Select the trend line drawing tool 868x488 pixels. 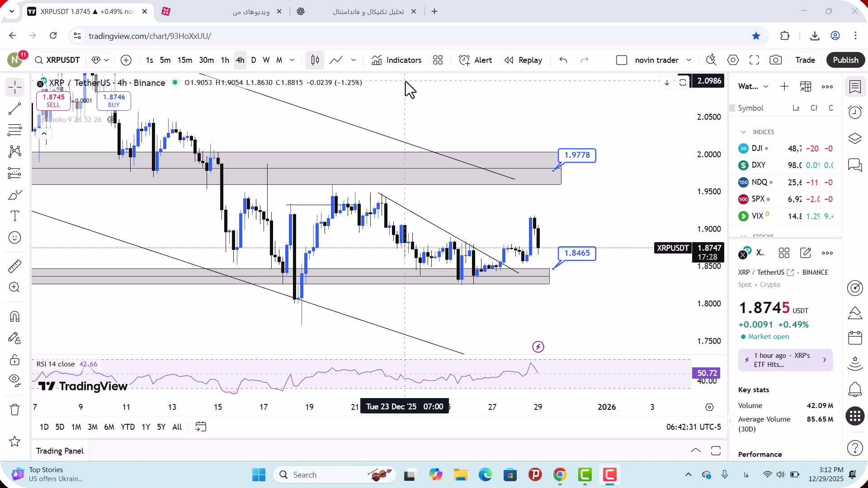click(x=14, y=108)
